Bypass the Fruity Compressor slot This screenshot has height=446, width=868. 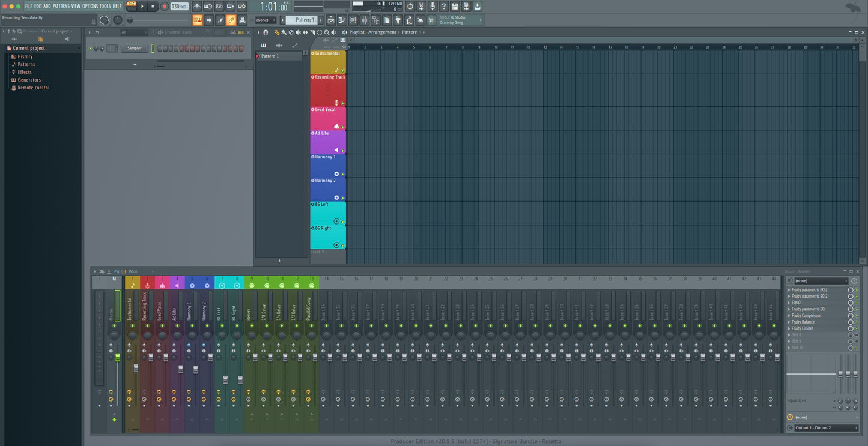(857, 315)
